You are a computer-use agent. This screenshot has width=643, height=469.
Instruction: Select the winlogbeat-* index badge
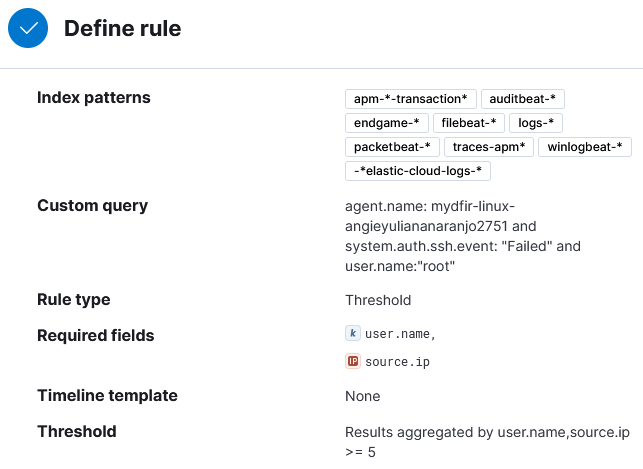point(585,147)
